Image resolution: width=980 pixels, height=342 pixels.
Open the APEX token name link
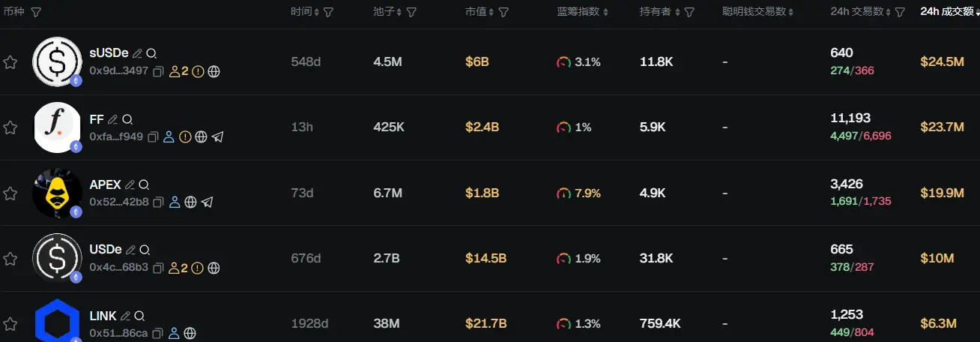click(x=105, y=184)
